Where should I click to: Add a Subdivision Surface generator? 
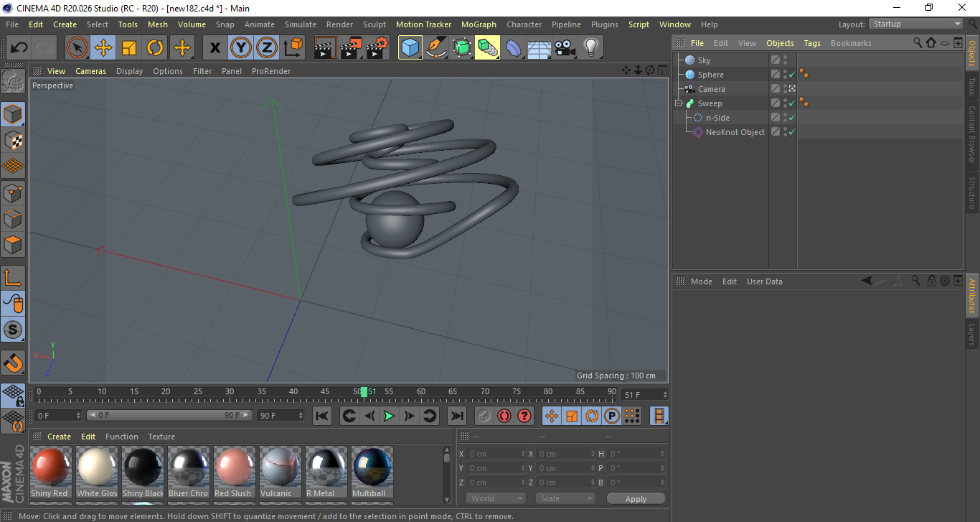[x=462, y=48]
